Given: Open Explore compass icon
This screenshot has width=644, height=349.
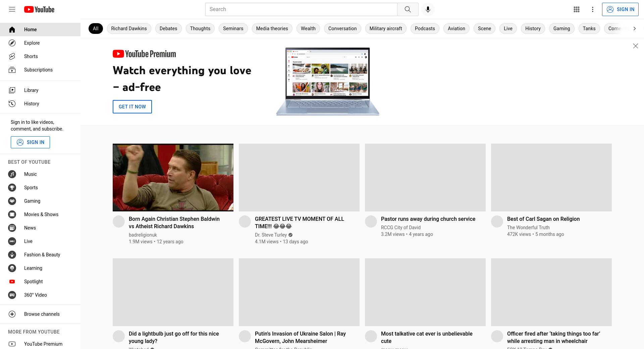Looking at the screenshot, I should click(x=12, y=43).
